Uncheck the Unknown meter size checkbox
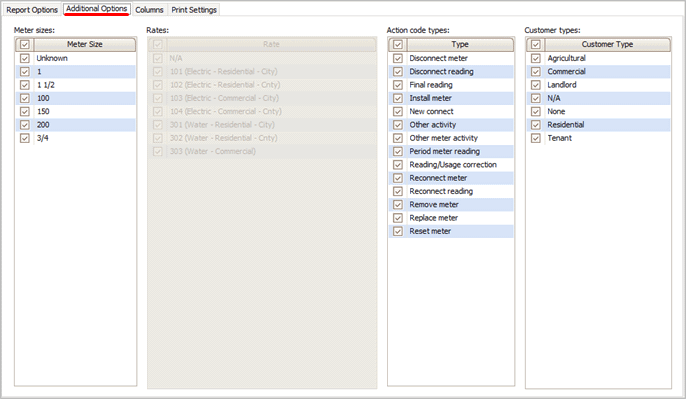This screenshot has width=686, height=399. (x=25, y=58)
